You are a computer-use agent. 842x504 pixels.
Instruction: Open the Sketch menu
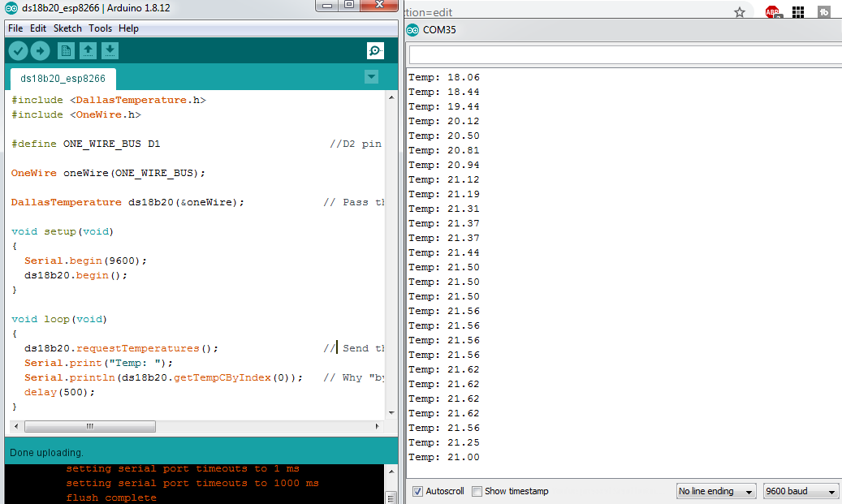pyautogui.click(x=67, y=28)
